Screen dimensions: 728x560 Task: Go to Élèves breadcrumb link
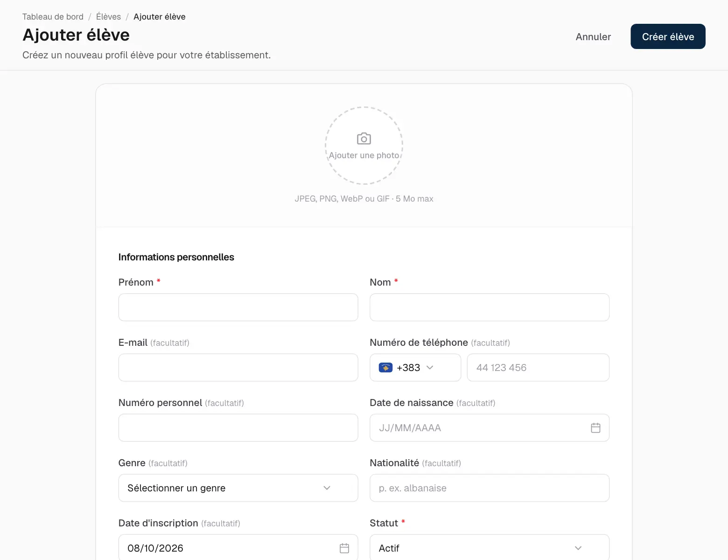click(108, 17)
